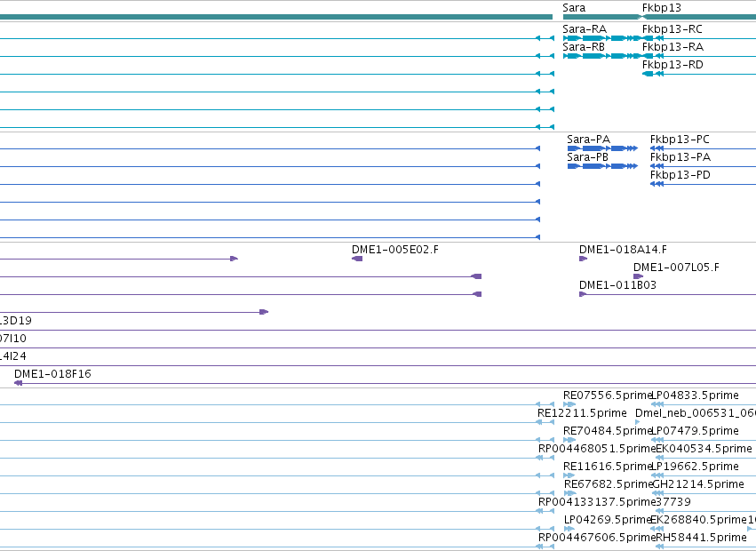Click the LP04833.5prime EST label
This screenshot has height=551, width=756.
coord(695,395)
